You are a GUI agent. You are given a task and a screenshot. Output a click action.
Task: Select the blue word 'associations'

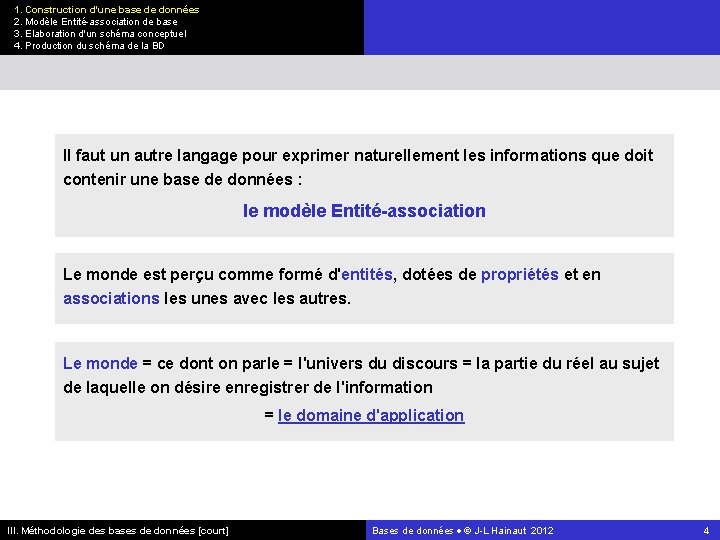click(111, 298)
